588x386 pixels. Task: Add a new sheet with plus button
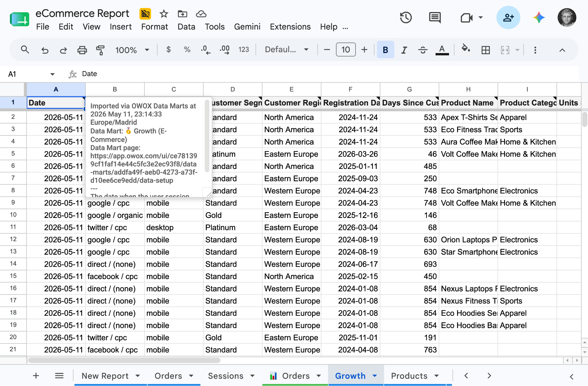(36, 376)
